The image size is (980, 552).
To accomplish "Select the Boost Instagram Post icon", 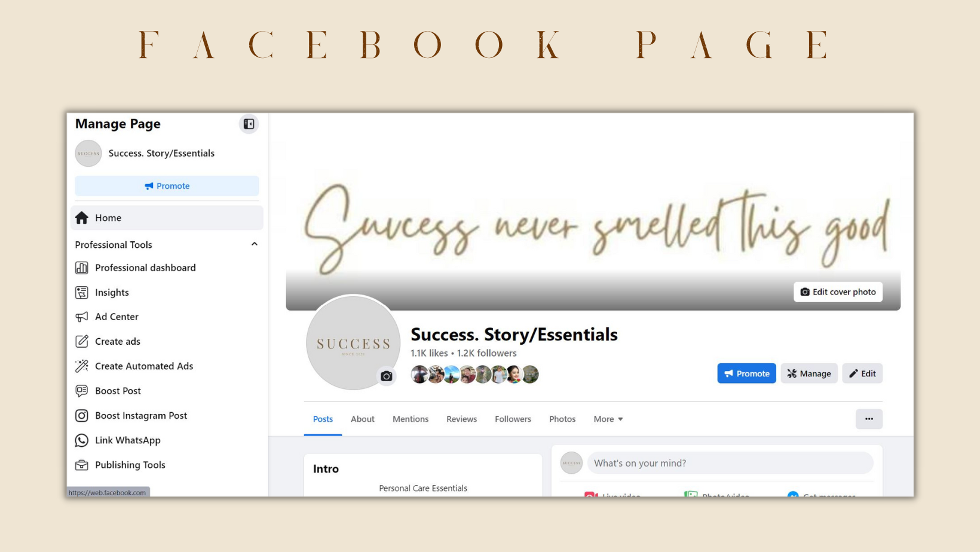I will pyautogui.click(x=82, y=415).
